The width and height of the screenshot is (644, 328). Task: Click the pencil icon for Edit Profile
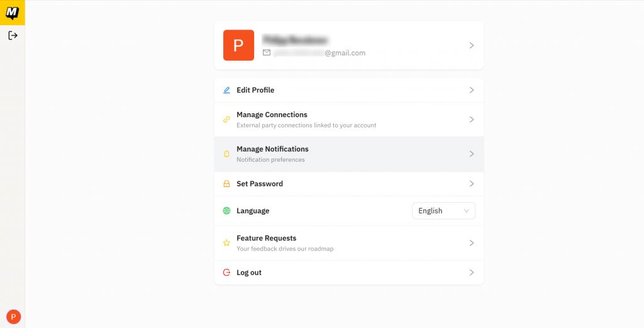point(226,90)
